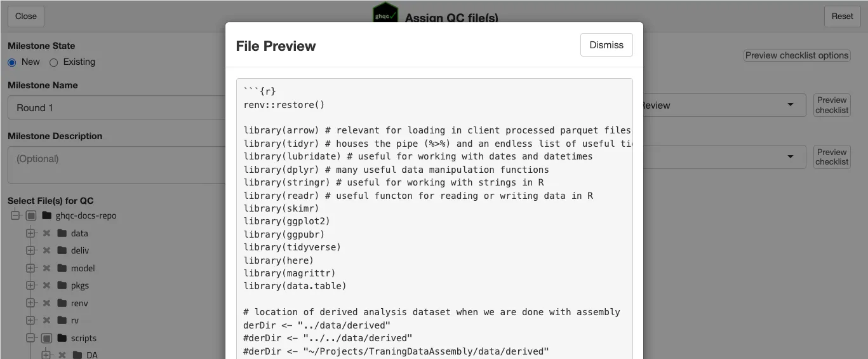Viewport: 868px width, 359px height.
Task: Select the Existing milestone state radio
Action: pyautogui.click(x=53, y=62)
